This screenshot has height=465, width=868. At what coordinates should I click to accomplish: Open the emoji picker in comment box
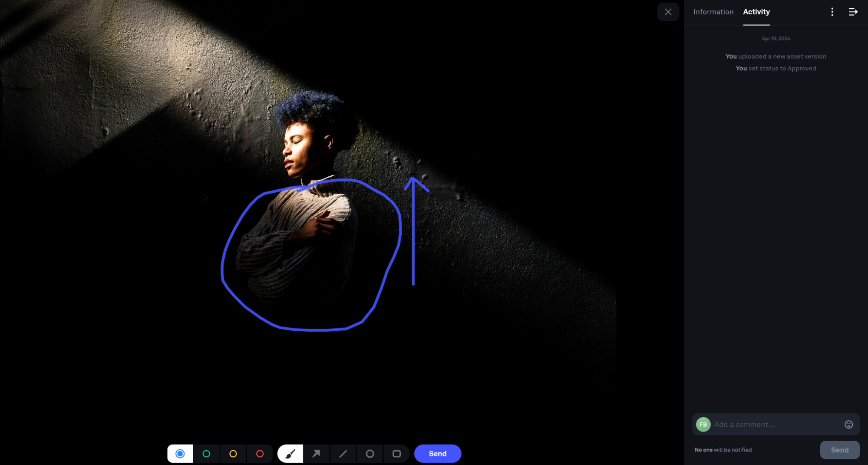[848, 424]
